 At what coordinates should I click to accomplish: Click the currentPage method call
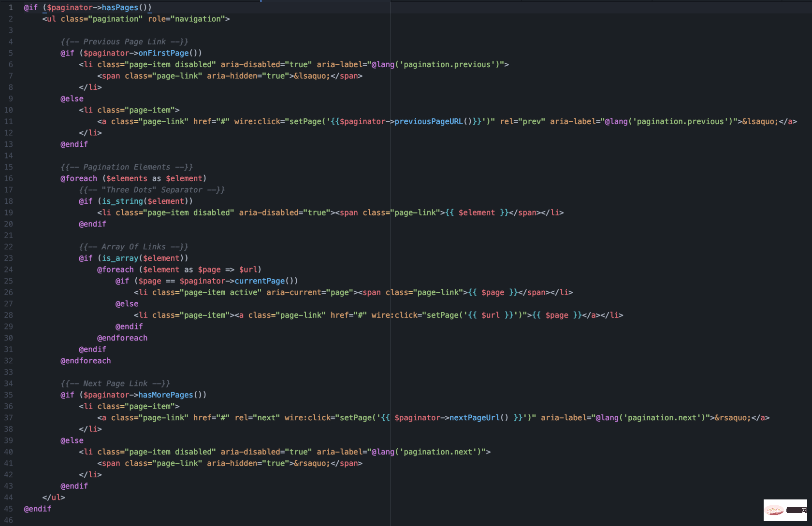click(260, 281)
